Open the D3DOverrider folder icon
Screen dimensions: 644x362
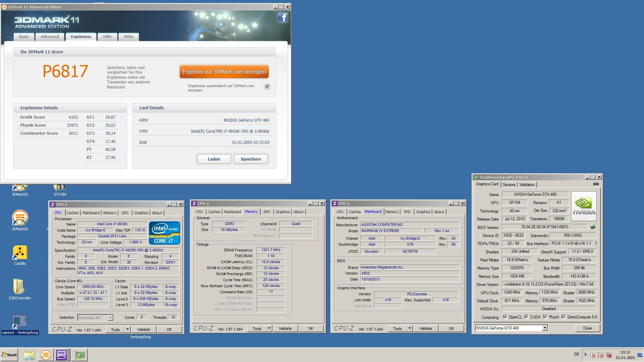(x=20, y=289)
